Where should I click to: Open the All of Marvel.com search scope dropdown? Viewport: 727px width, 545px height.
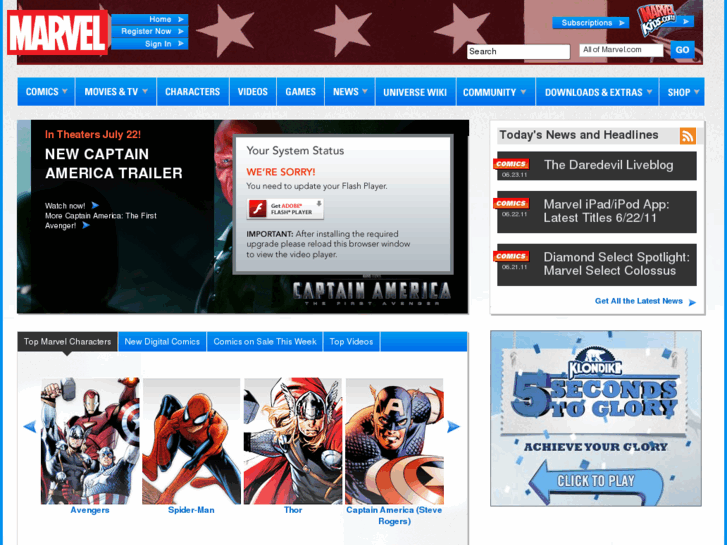point(621,50)
